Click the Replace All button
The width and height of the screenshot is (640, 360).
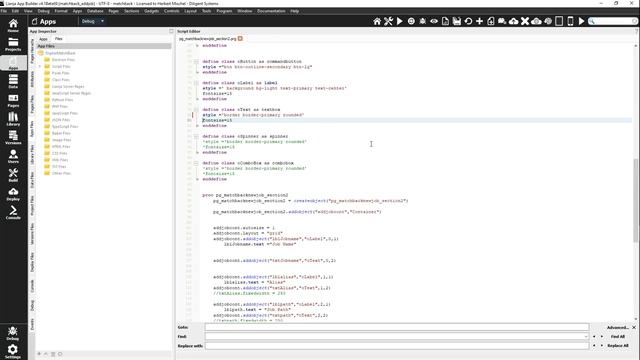(x=618, y=346)
